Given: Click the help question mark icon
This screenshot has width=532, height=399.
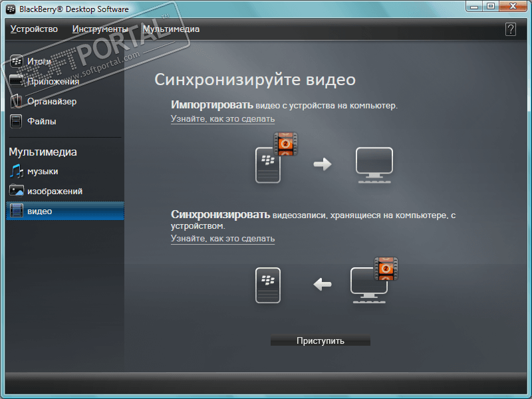Looking at the screenshot, I should (x=510, y=29).
